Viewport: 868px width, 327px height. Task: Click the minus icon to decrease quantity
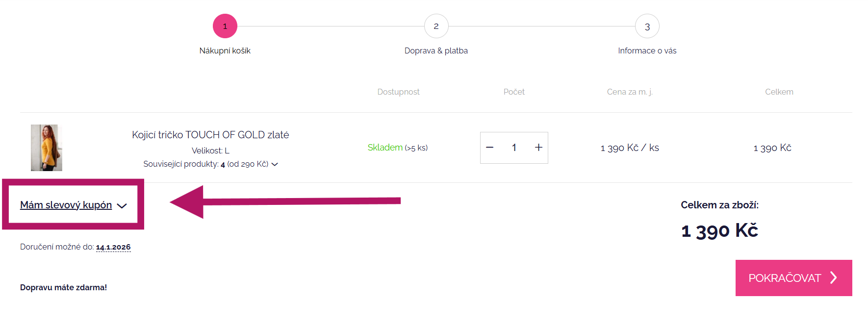[x=489, y=148]
